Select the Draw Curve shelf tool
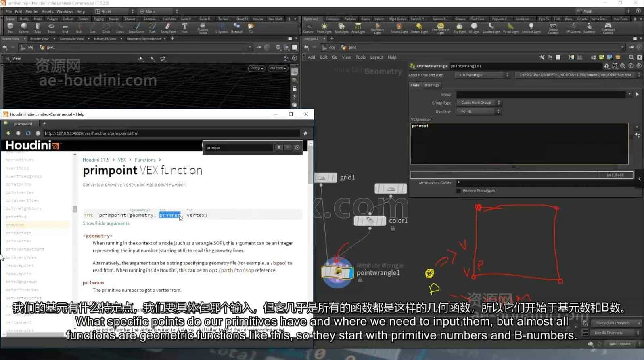This screenshot has height=360, width=644. coord(136,28)
